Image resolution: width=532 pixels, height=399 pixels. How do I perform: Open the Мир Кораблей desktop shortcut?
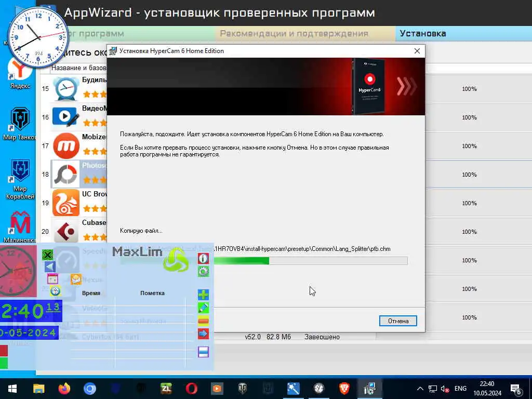20,179
